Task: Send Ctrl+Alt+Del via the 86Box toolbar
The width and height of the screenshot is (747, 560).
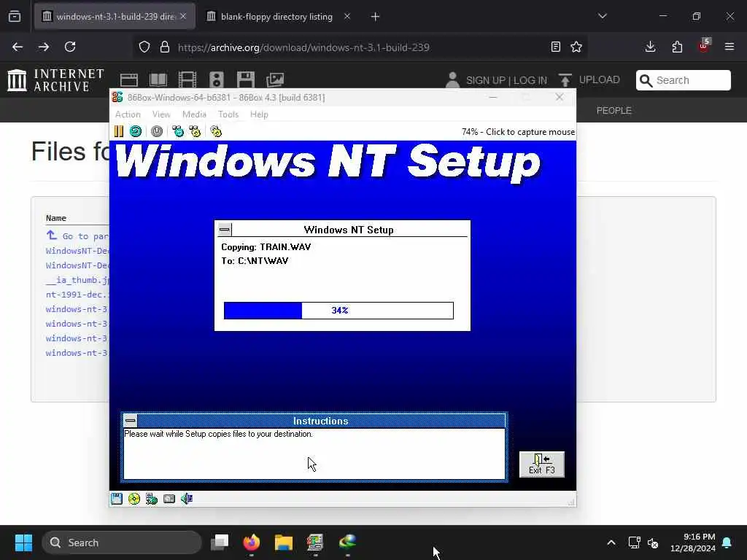Action: [178, 131]
